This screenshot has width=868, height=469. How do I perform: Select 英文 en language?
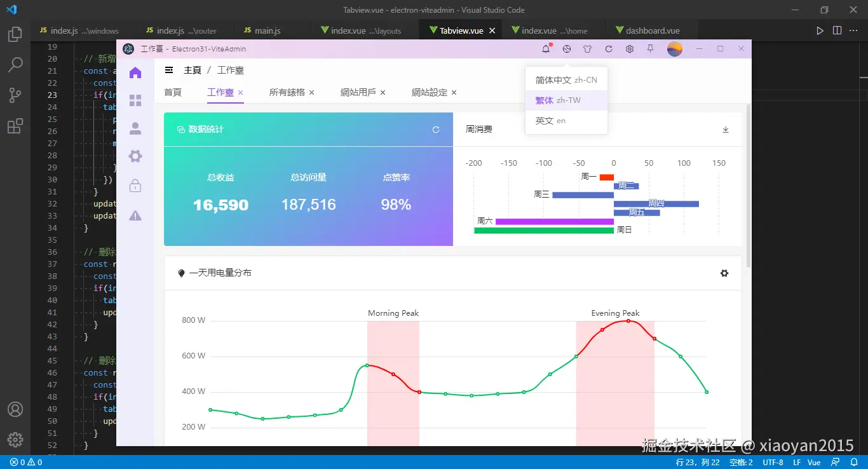point(566,121)
